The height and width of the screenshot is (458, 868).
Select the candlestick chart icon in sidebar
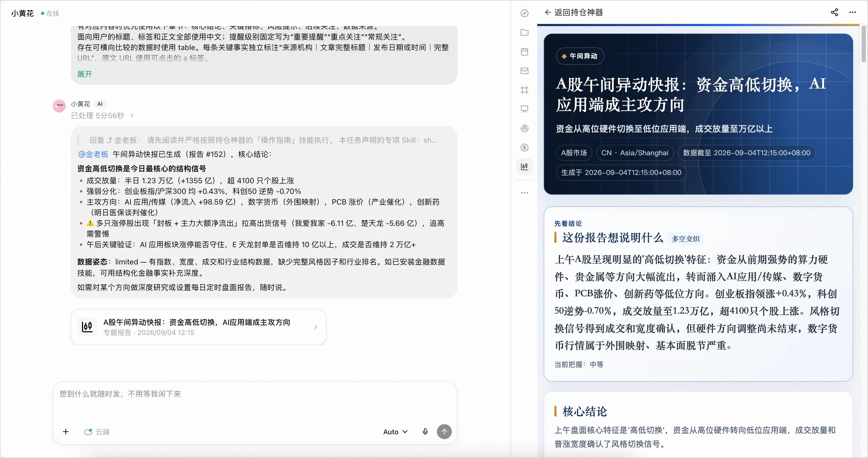[x=524, y=166]
